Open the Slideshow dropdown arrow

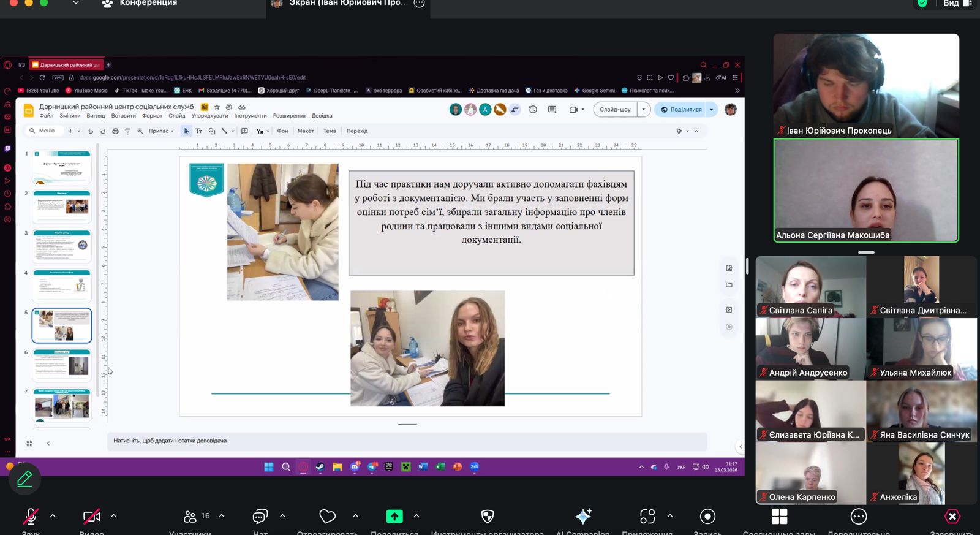tap(643, 110)
